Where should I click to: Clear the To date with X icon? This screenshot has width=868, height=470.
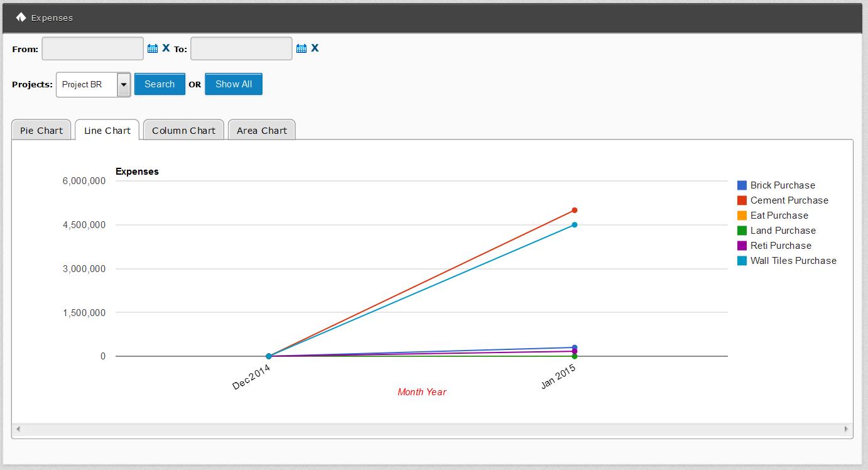(x=315, y=48)
